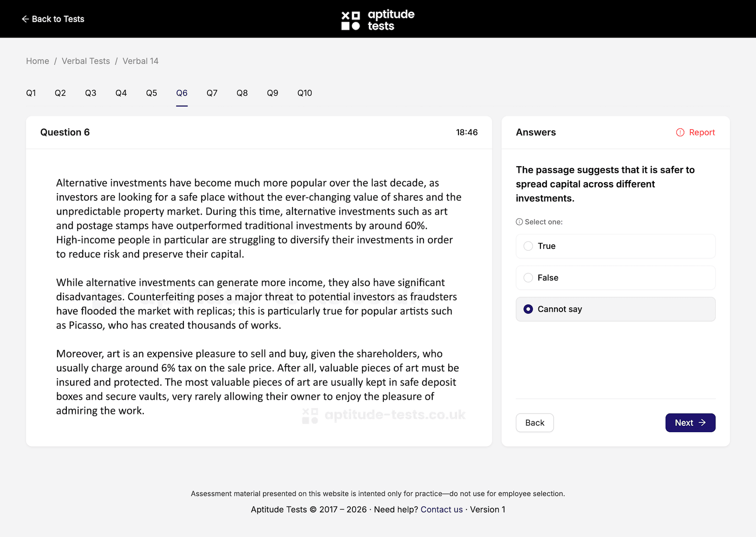Click the back arrow icon beside Back to Tests
The image size is (756, 537).
tap(25, 19)
